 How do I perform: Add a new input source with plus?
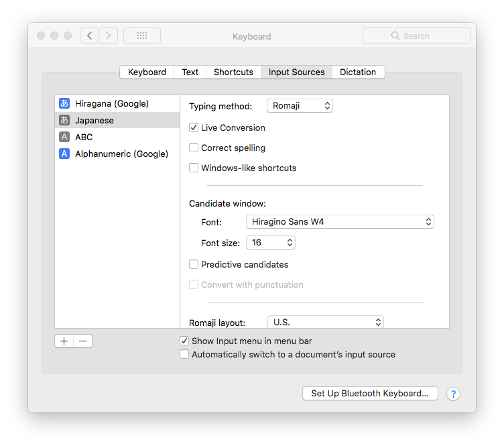tap(64, 341)
